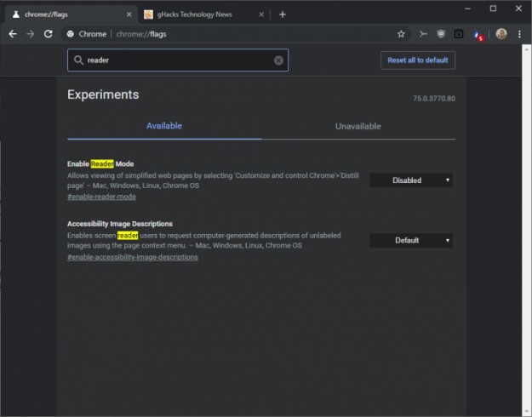The image size is (532, 417).
Task: Clear the flags search with X icon
Action: click(278, 60)
